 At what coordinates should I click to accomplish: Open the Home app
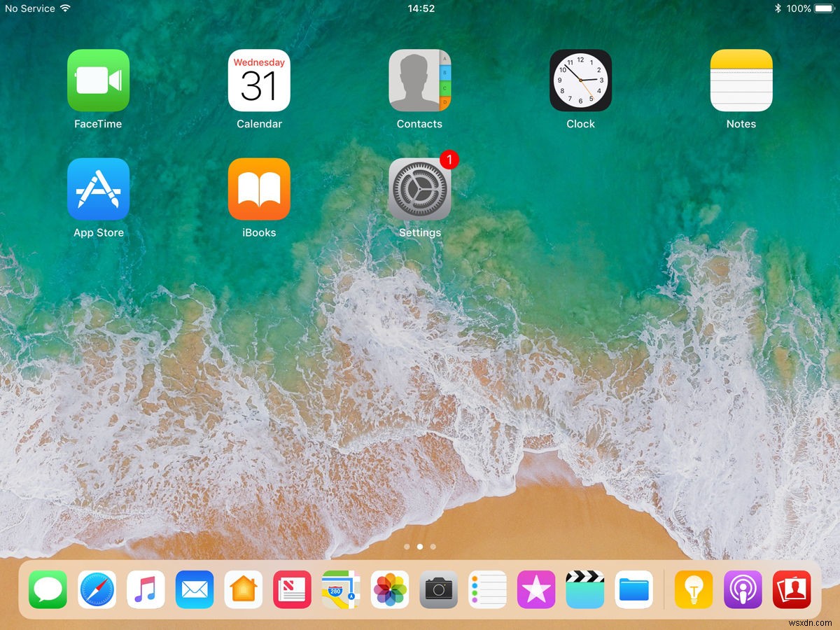(244, 589)
